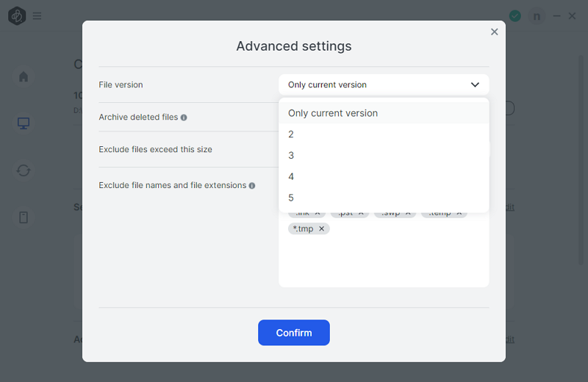Choose 5 file versions
Image resolution: width=588 pixels, height=382 pixels.
(384, 198)
